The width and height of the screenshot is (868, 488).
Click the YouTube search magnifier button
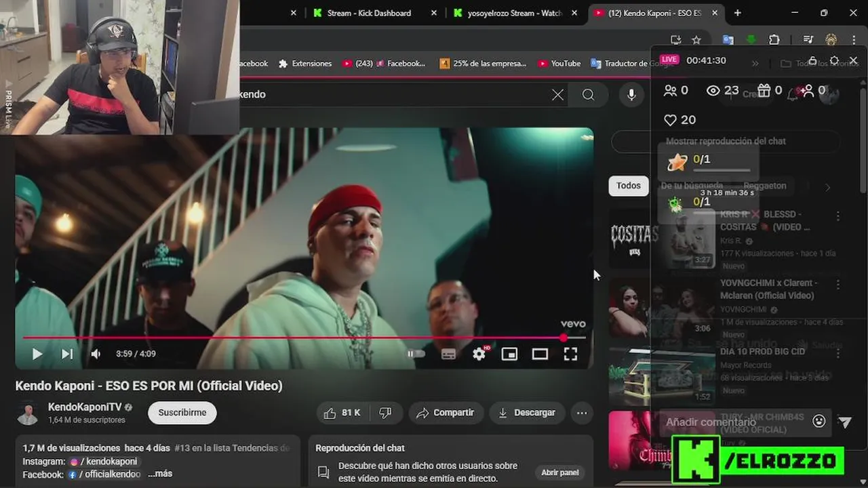pos(588,95)
